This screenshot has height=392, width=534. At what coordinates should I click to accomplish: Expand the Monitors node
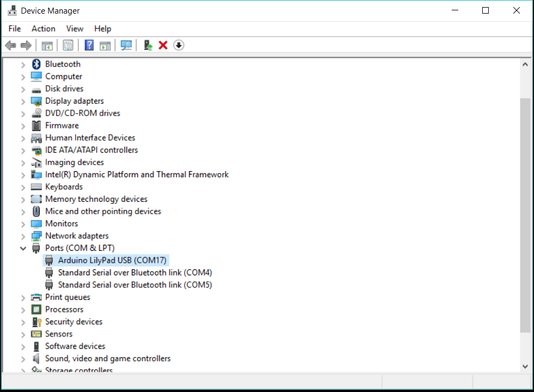click(23, 224)
